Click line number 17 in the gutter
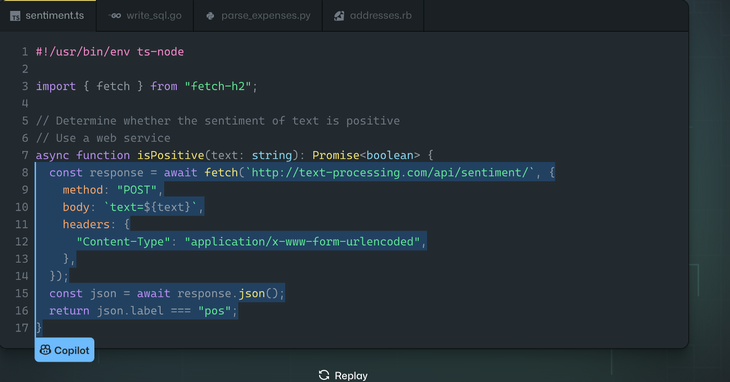The height and width of the screenshot is (382, 730). click(x=22, y=328)
